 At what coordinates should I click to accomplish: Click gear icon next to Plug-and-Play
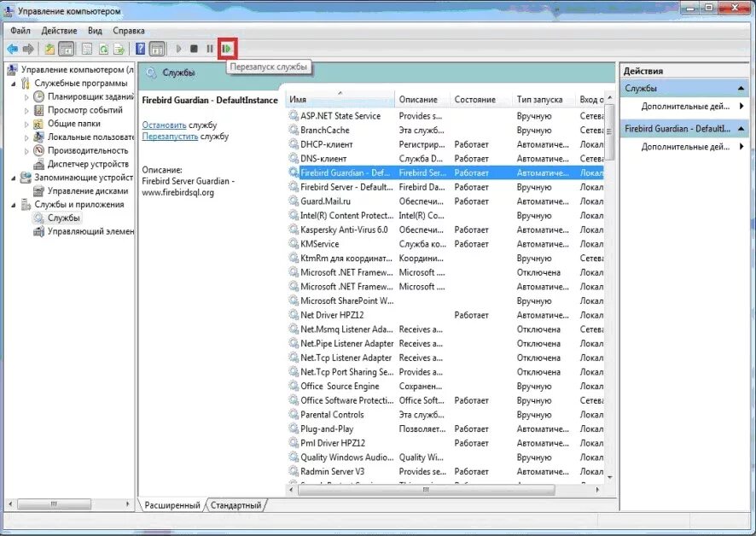coord(294,428)
